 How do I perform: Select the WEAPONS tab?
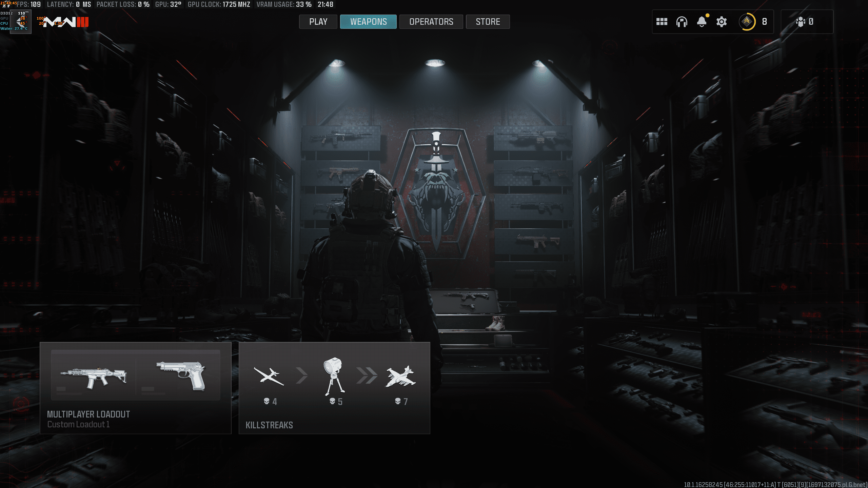pyautogui.click(x=368, y=22)
